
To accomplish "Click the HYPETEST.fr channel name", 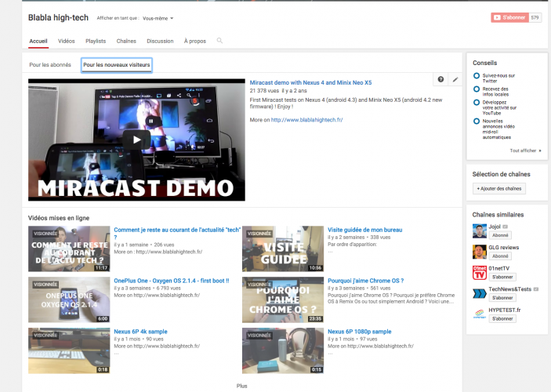I will [505, 310].
